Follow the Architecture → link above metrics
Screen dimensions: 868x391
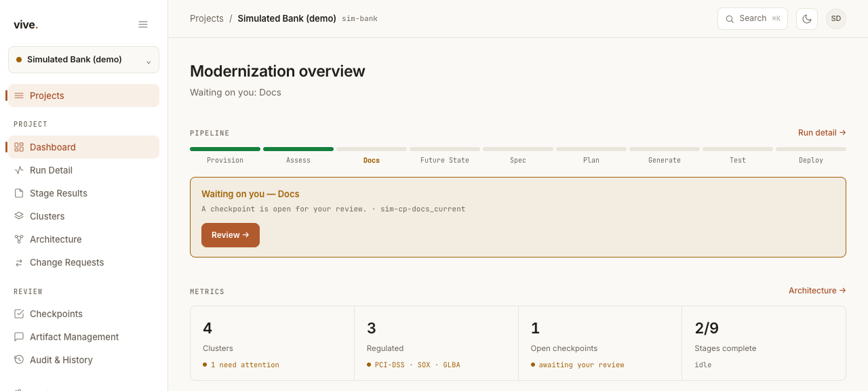point(817,291)
